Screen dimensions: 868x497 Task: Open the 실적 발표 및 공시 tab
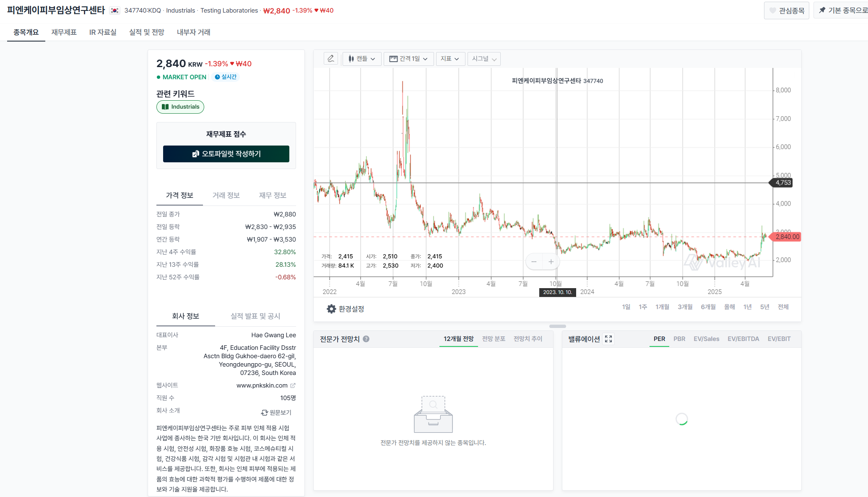(x=255, y=316)
